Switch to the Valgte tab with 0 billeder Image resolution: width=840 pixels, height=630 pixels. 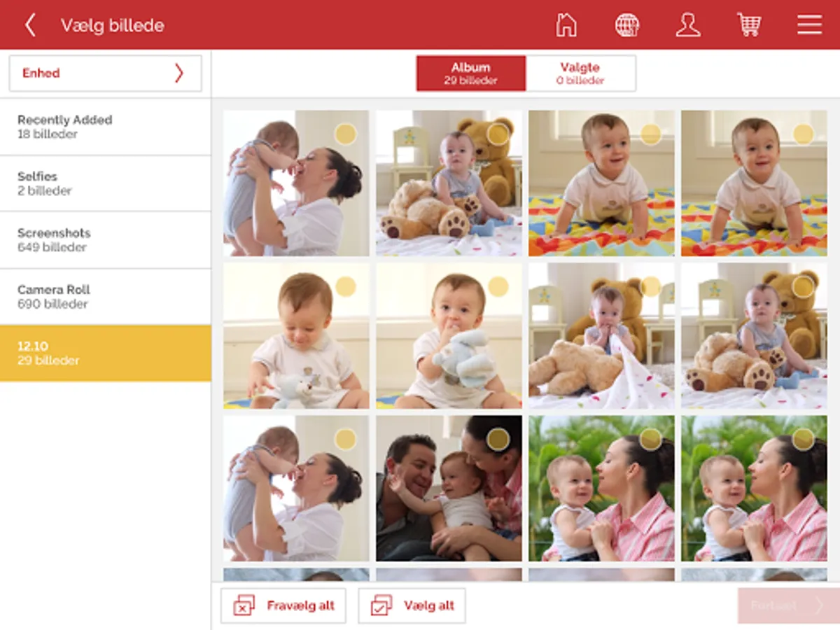click(580, 73)
